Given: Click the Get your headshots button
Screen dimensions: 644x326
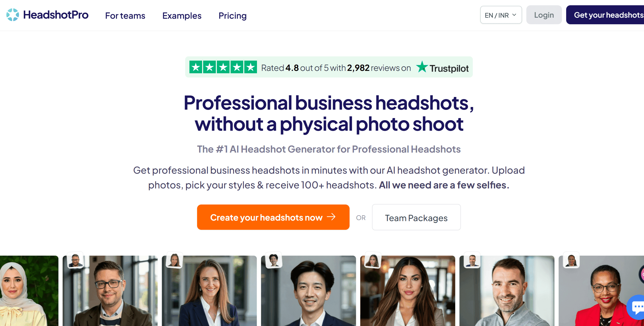Looking at the screenshot, I should click(x=605, y=15).
